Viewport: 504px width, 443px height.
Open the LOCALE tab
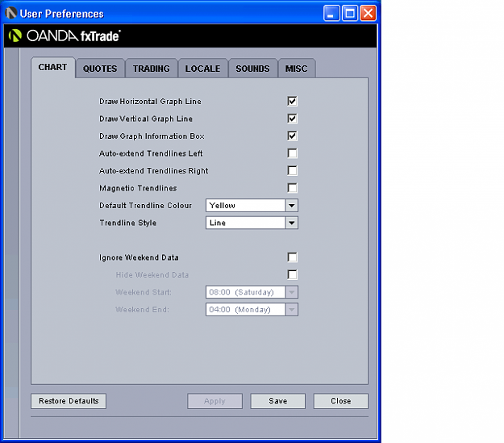(203, 69)
